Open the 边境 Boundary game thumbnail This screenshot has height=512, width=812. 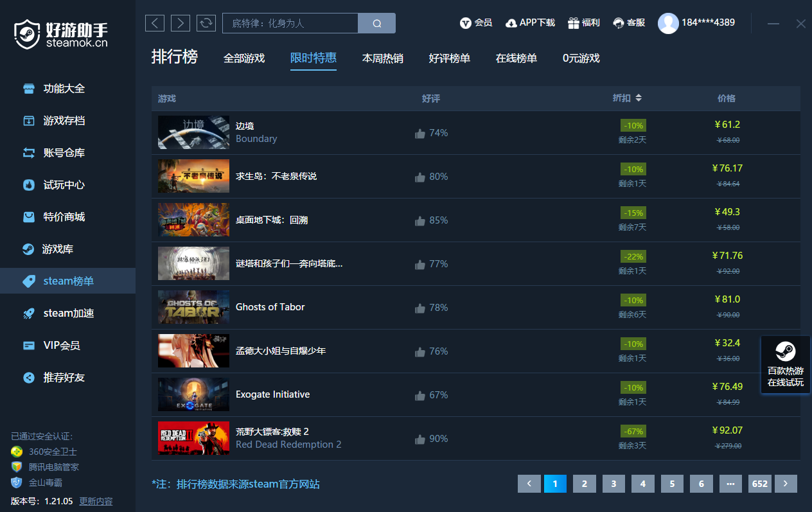193,132
